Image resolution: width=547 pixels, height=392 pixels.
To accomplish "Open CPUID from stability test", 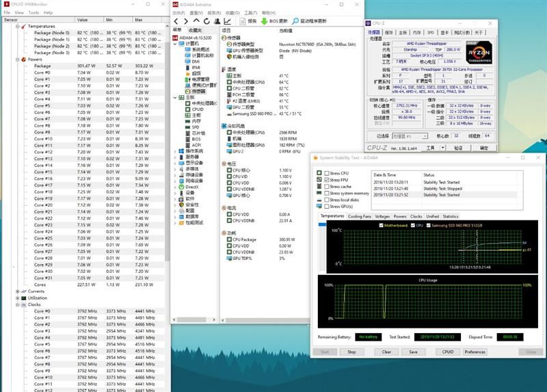I will coord(448,352).
